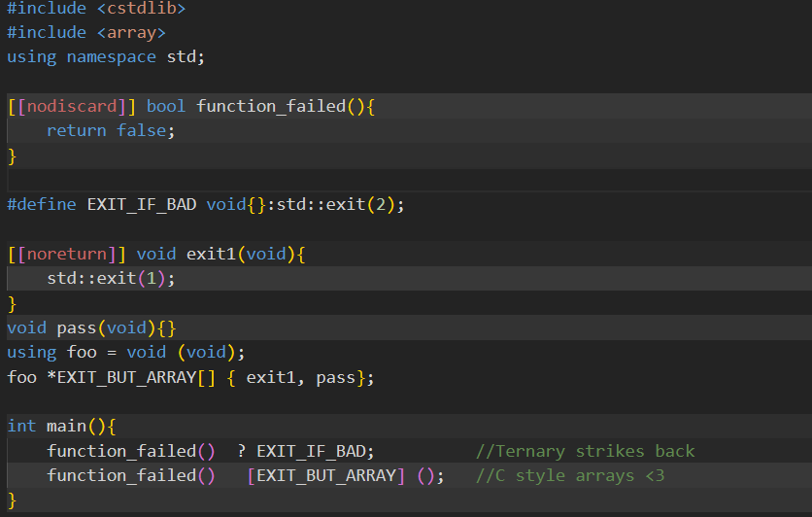The width and height of the screenshot is (812, 517).
Task: Click the '#include <cstdlib>' line
Action: tap(96, 9)
